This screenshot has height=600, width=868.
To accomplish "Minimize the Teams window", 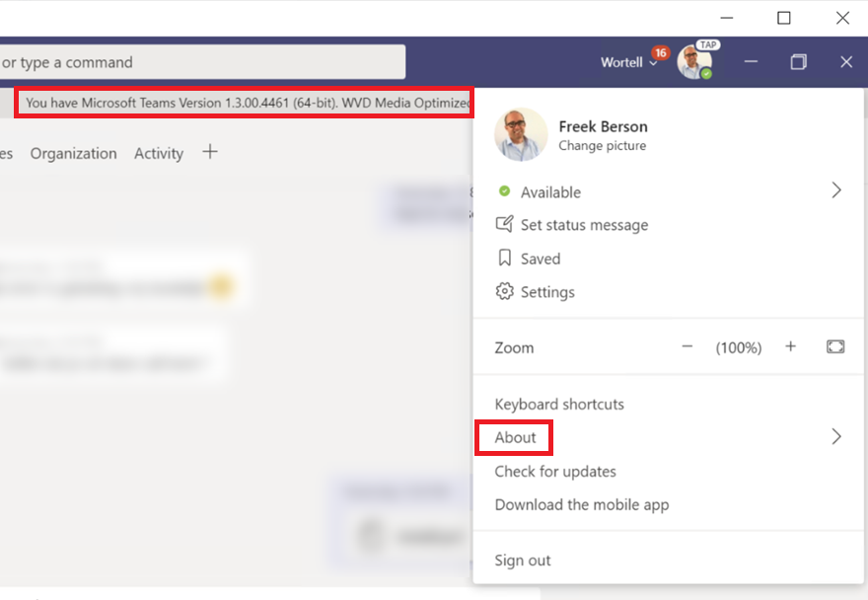I will tap(751, 61).
